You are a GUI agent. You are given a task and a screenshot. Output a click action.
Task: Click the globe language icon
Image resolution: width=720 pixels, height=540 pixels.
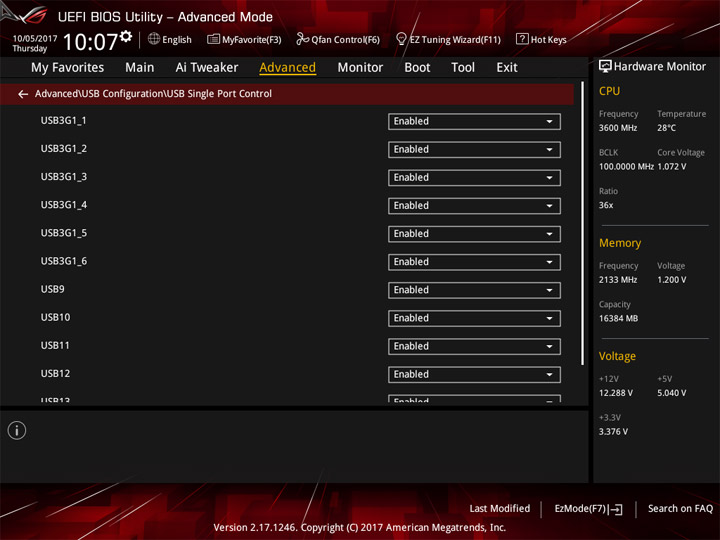coord(154,39)
